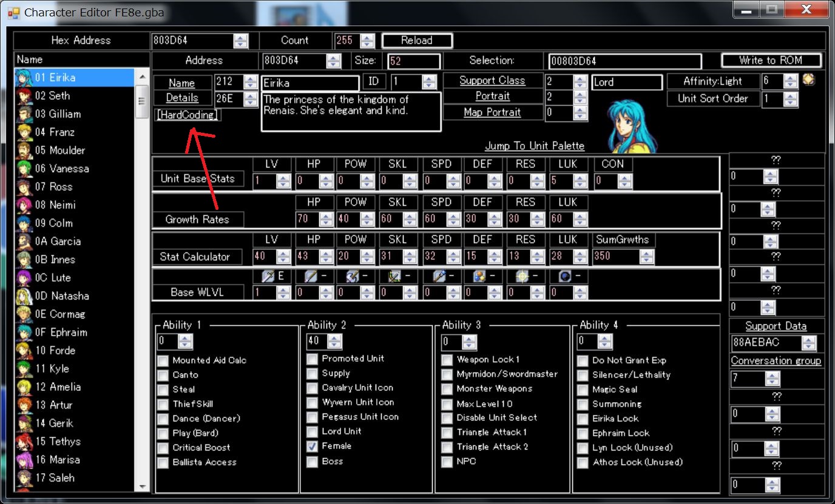Click the Reload button

pyautogui.click(x=417, y=41)
